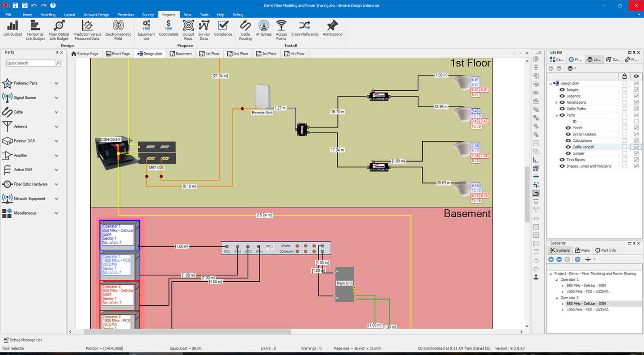The height and width of the screenshot is (355, 644).
Task: Expand the Preferred Parts category
Action: 56,83
